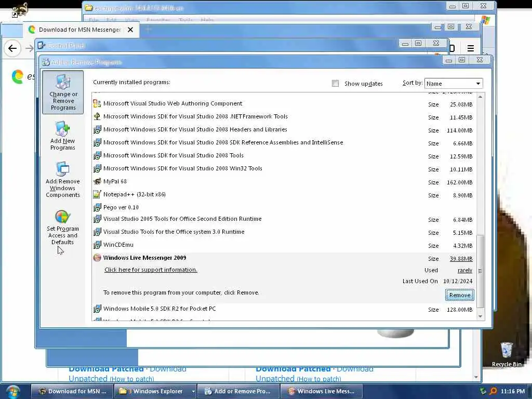Select the Pego ver 0.10 row
The image size is (532, 399).
(x=284, y=207)
